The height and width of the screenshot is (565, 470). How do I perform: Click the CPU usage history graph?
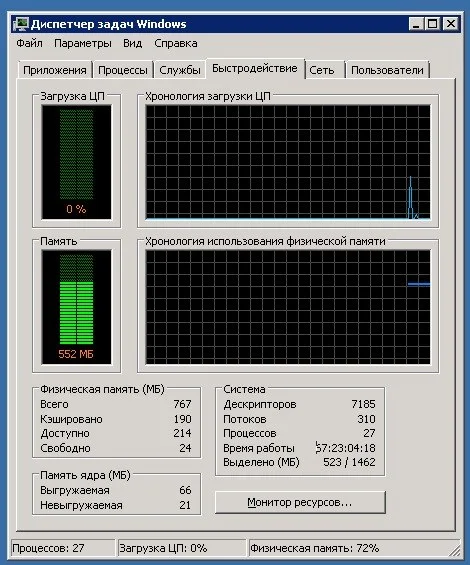pyautogui.click(x=288, y=162)
